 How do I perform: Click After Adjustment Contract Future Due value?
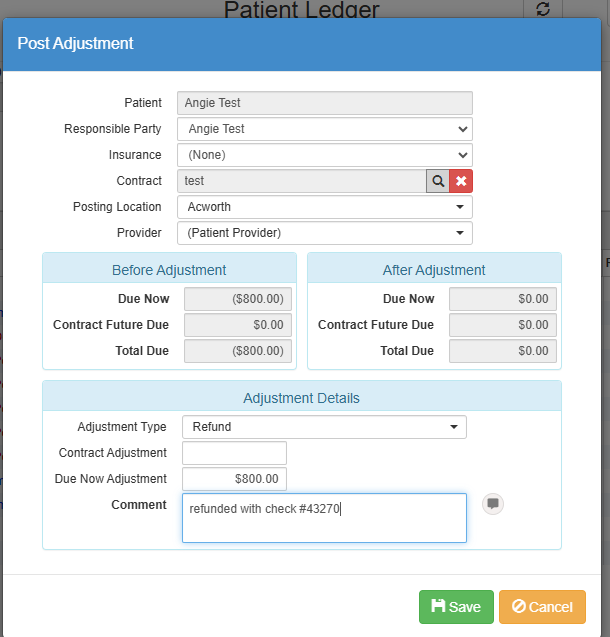(503, 325)
